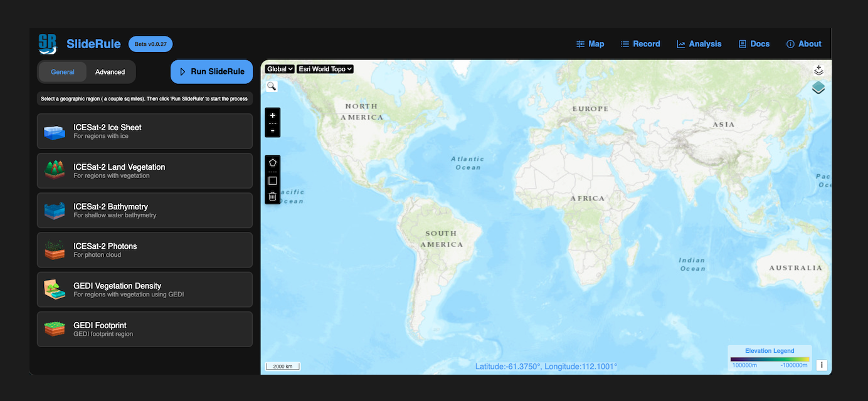Viewport: 868px width, 401px height.
Task: Click the play icon in Run SlideRule
Action: click(183, 71)
